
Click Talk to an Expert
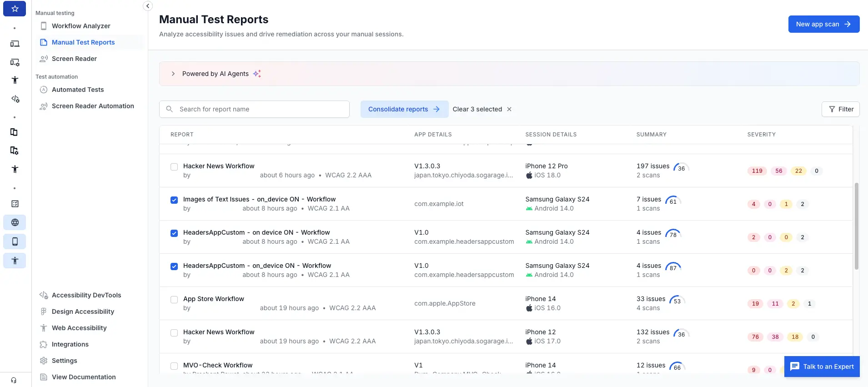pos(822,367)
